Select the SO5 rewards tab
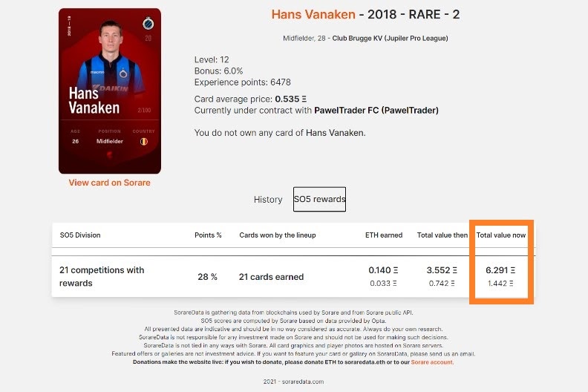Screen dimensions: 588x392 click(x=319, y=199)
